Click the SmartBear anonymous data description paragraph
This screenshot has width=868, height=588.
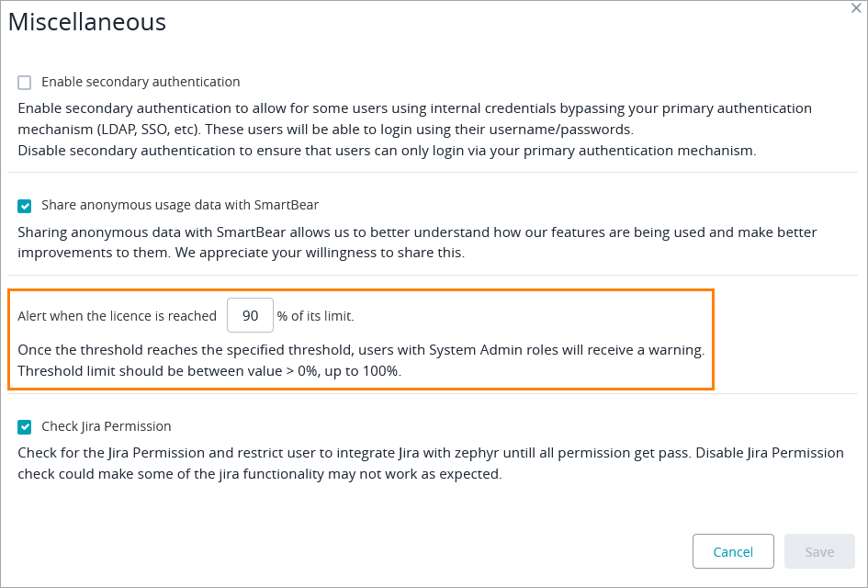(x=416, y=242)
